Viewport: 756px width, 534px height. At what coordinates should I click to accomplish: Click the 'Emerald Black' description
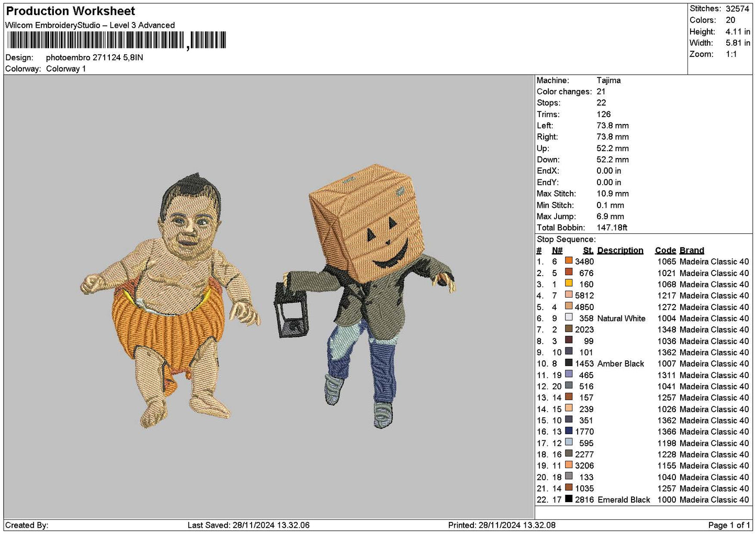[624, 500]
